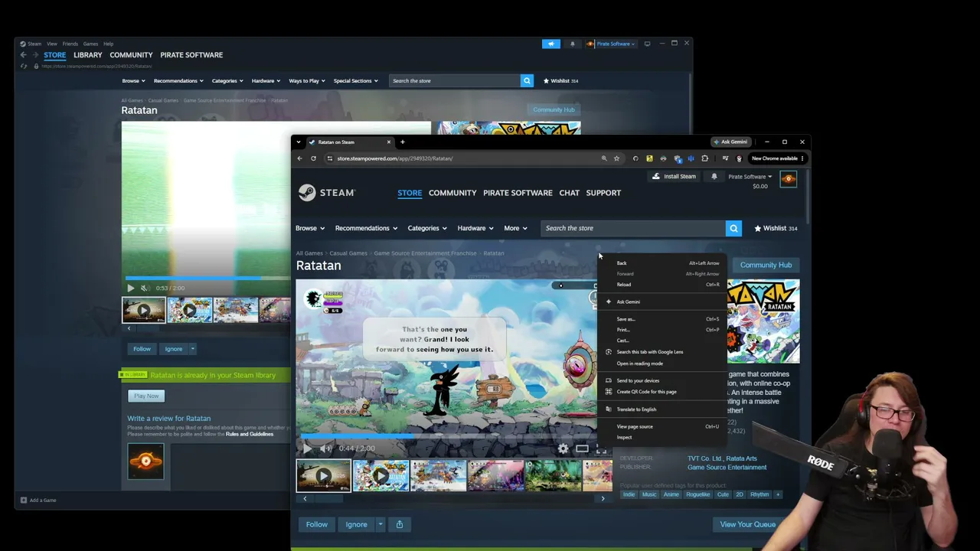The width and height of the screenshot is (980, 551).
Task: Seek the Steam client trailer progress bar
Action: tap(208, 279)
